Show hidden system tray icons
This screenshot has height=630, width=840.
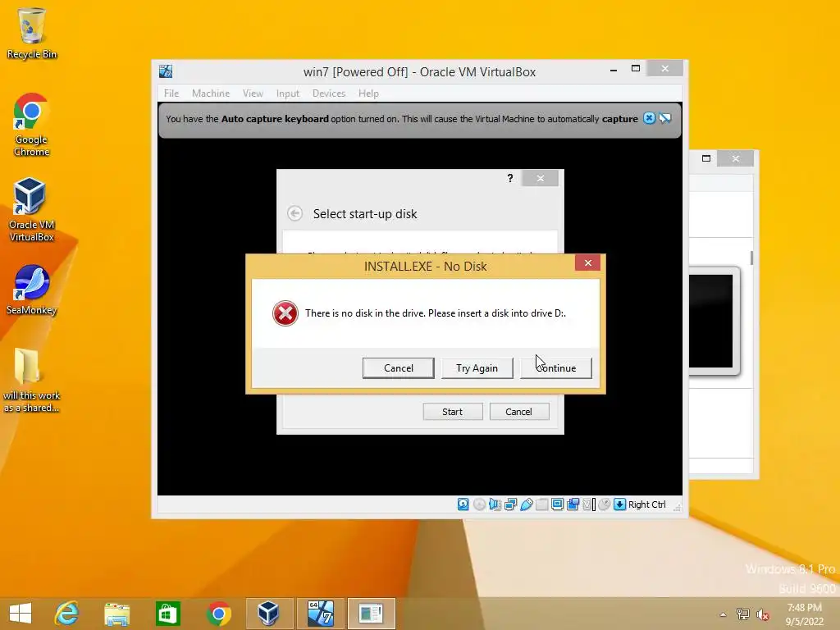tap(723, 614)
